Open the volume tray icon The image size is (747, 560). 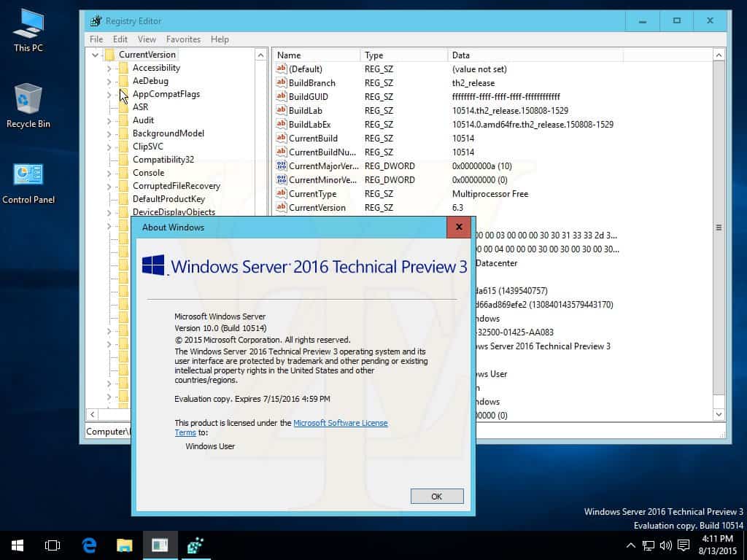click(665, 545)
